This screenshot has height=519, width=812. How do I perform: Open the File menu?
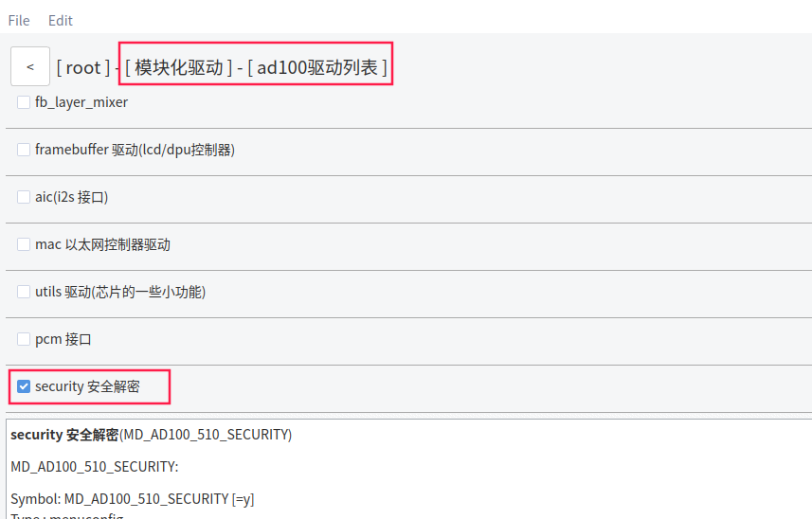pyautogui.click(x=19, y=21)
